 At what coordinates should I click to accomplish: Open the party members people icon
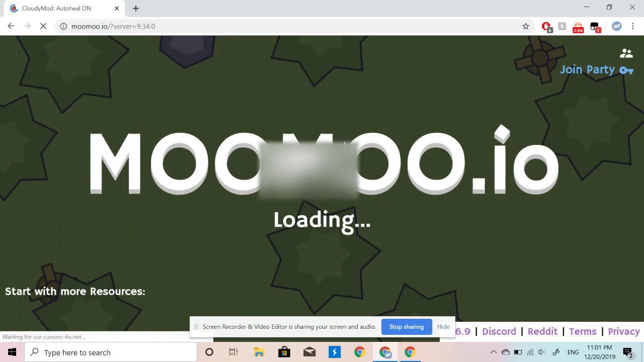[626, 53]
